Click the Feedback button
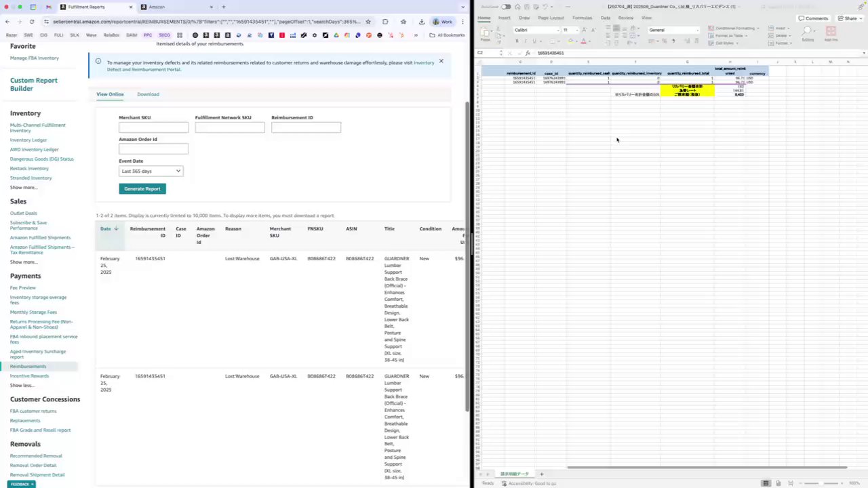 21,484
